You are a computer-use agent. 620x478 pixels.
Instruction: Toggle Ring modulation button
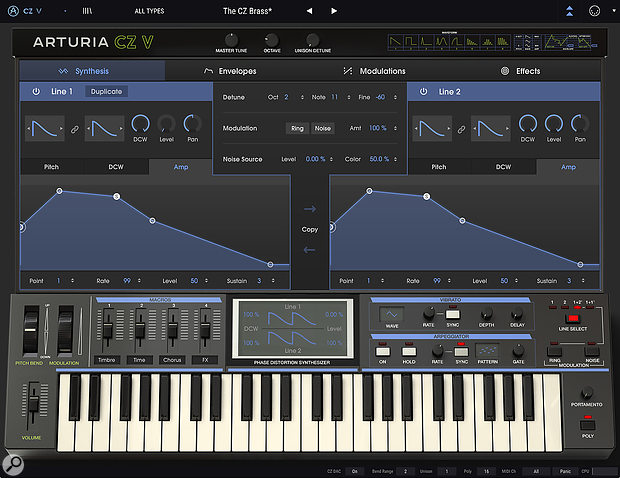pos(297,128)
